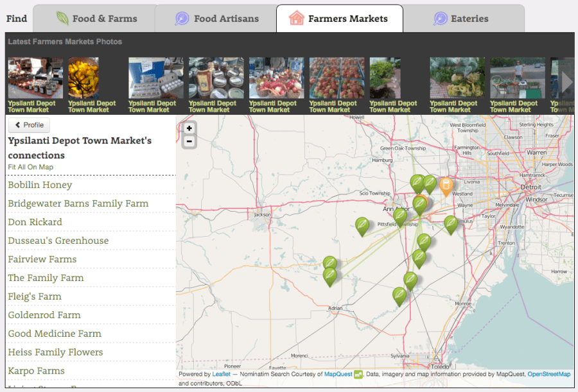Open the first market photo thumbnail
Image resolution: width=578 pixels, height=392 pixels.
pos(35,78)
